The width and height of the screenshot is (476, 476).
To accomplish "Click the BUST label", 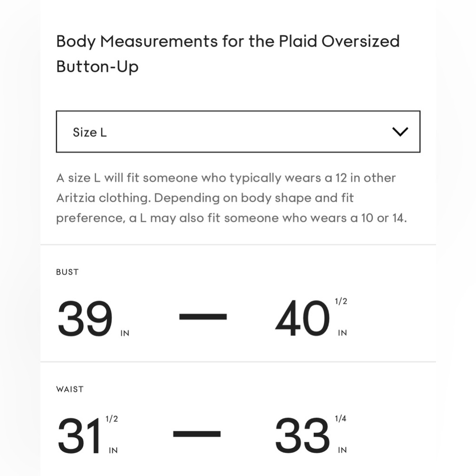I will tap(68, 272).
